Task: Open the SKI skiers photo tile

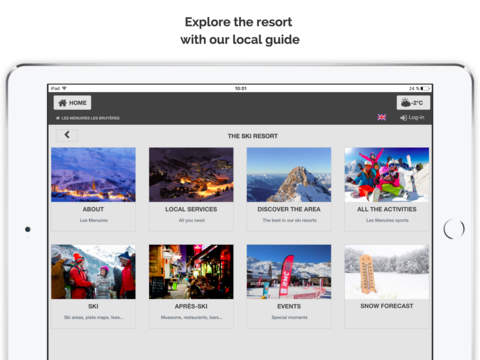Action: [x=93, y=272]
